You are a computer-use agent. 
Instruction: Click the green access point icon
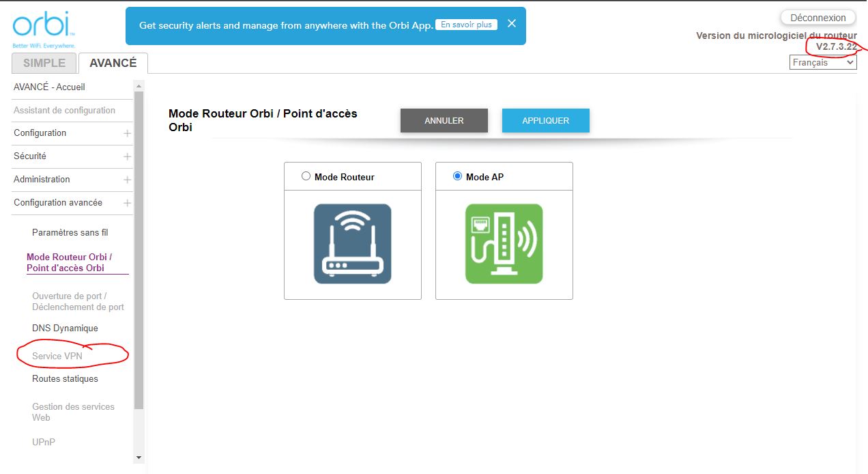(x=504, y=243)
